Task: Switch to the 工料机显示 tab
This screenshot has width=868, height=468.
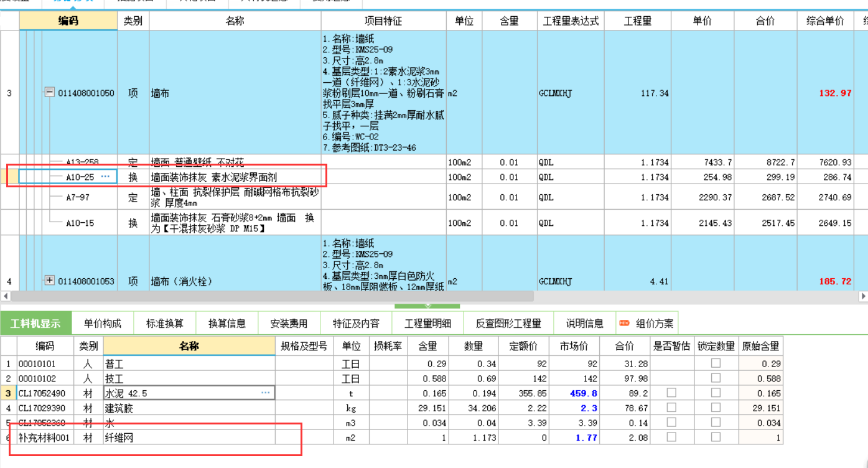Action: pos(36,323)
